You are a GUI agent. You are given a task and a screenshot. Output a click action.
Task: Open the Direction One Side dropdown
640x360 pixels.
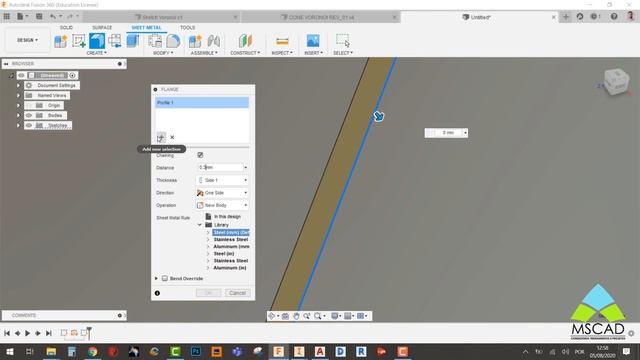222,193
